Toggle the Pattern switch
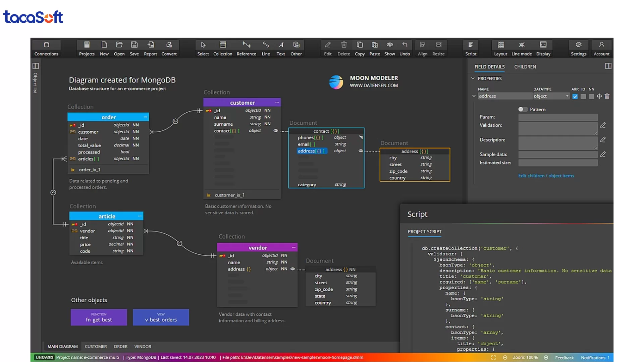Image resolution: width=644 pixels, height=362 pixels. (523, 109)
